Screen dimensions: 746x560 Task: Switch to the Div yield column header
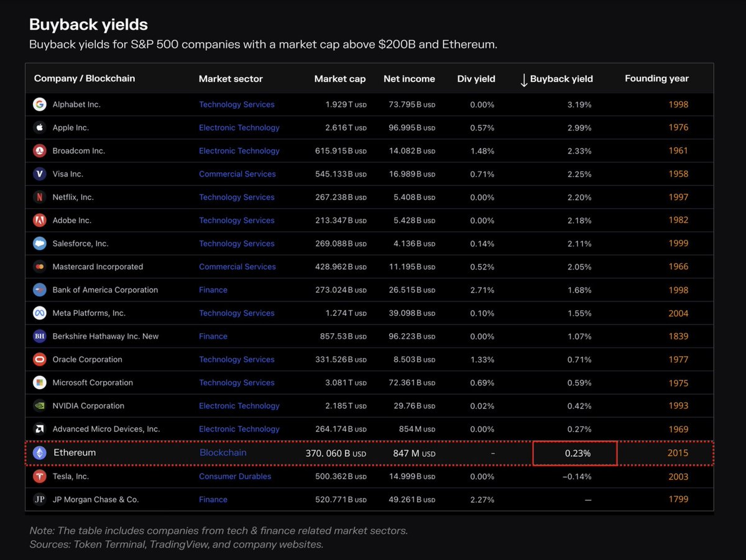click(x=476, y=79)
